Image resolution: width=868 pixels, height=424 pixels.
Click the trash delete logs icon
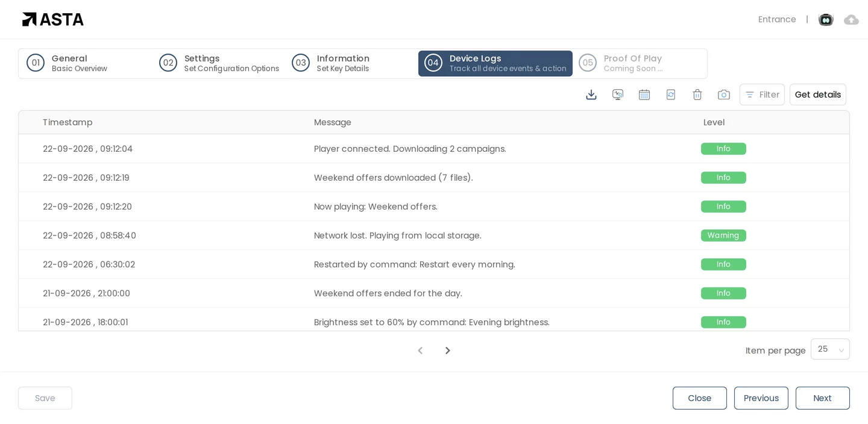coord(697,95)
